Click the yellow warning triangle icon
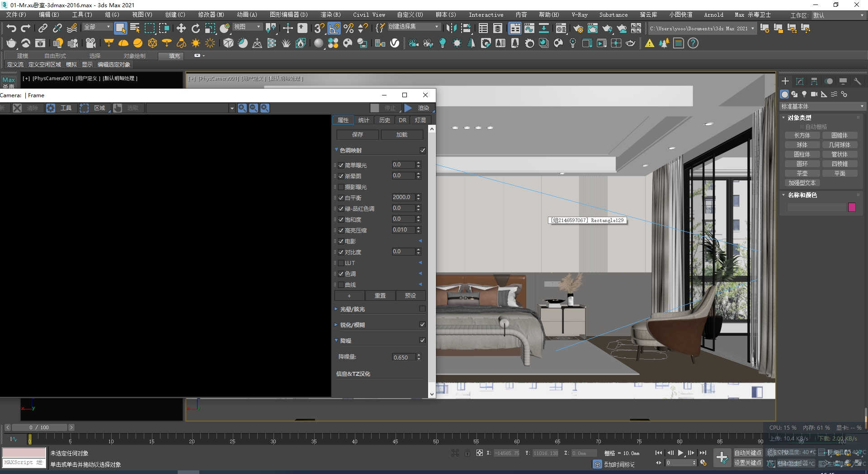This screenshot has height=474, width=868. 650,43
